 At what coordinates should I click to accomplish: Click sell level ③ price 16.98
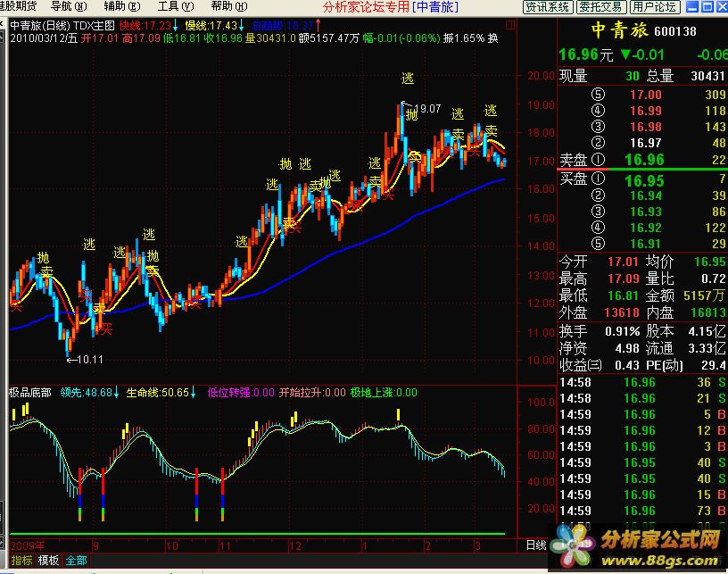point(645,127)
